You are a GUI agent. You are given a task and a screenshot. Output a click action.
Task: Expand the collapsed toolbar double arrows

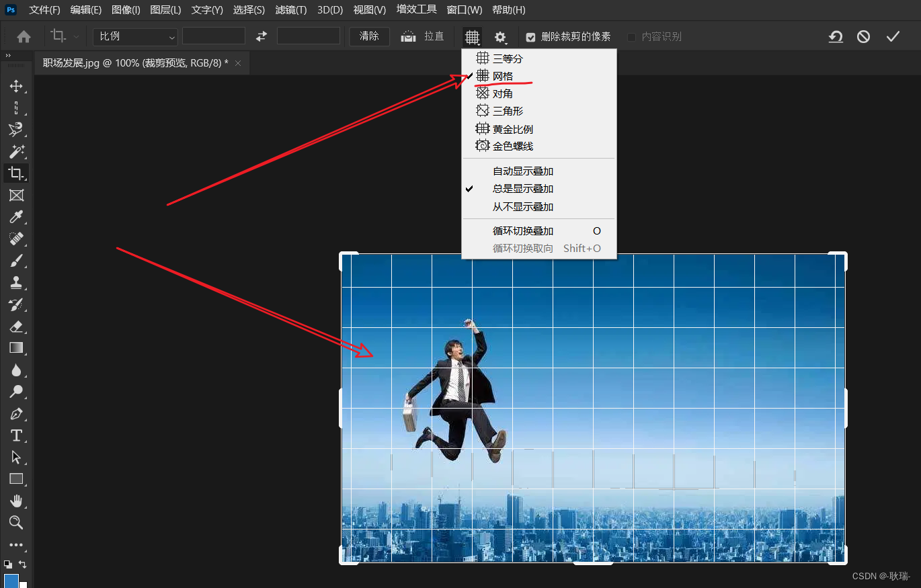[8, 56]
